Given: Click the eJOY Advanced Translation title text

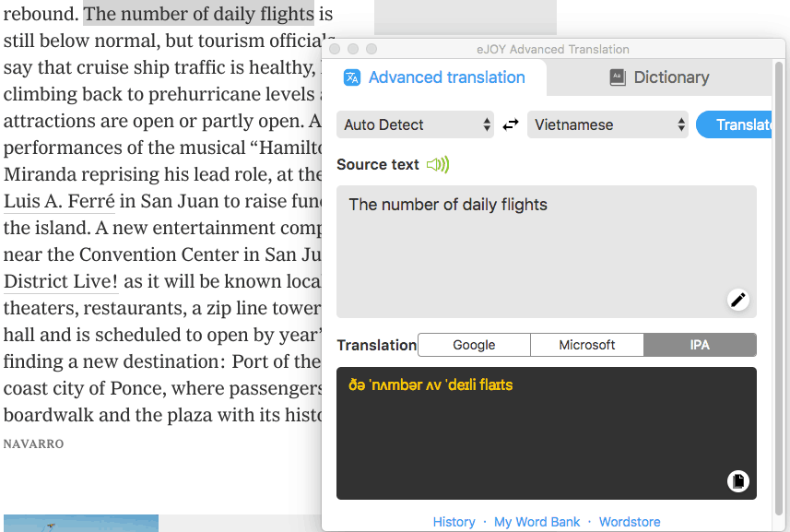Looking at the screenshot, I should pyautogui.click(x=553, y=50).
